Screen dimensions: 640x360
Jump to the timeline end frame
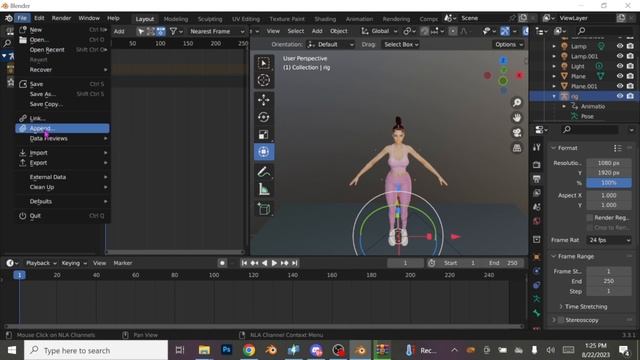pos(295,263)
